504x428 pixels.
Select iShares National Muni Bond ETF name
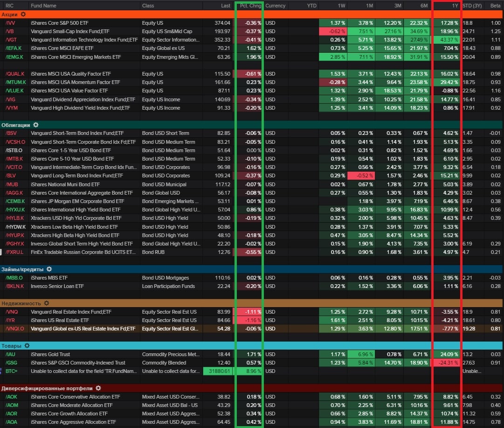pos(65,184)
